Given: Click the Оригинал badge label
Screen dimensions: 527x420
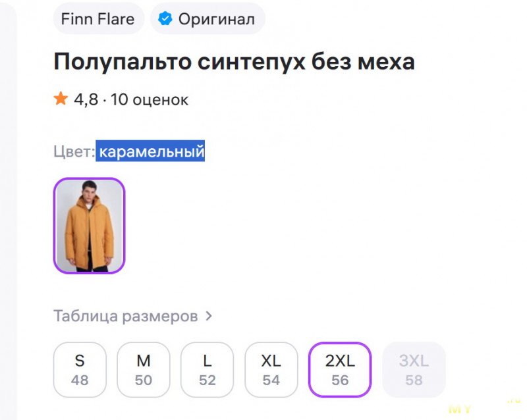Looking at the screenshot, I should (x=216, y=19).
